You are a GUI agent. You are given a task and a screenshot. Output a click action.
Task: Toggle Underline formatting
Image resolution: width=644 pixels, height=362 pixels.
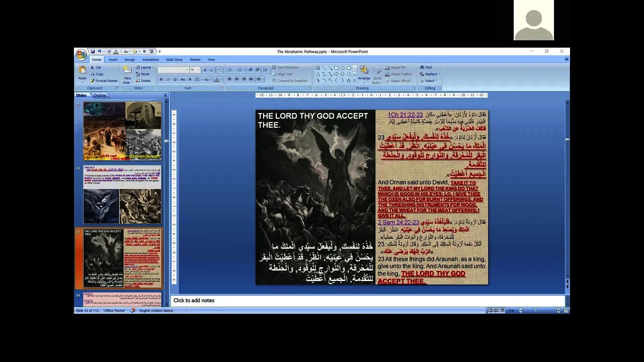(x=175, y=79)
